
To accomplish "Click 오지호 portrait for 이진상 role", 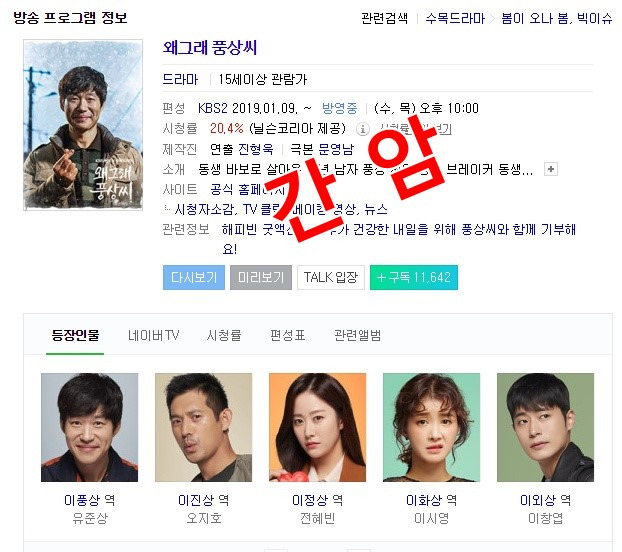I will point(203,427).
